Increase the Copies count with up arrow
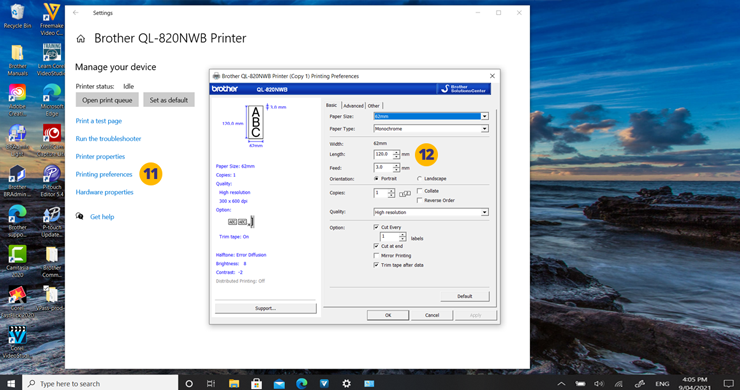This screenshot has width=740, height=390. point(391,191)
